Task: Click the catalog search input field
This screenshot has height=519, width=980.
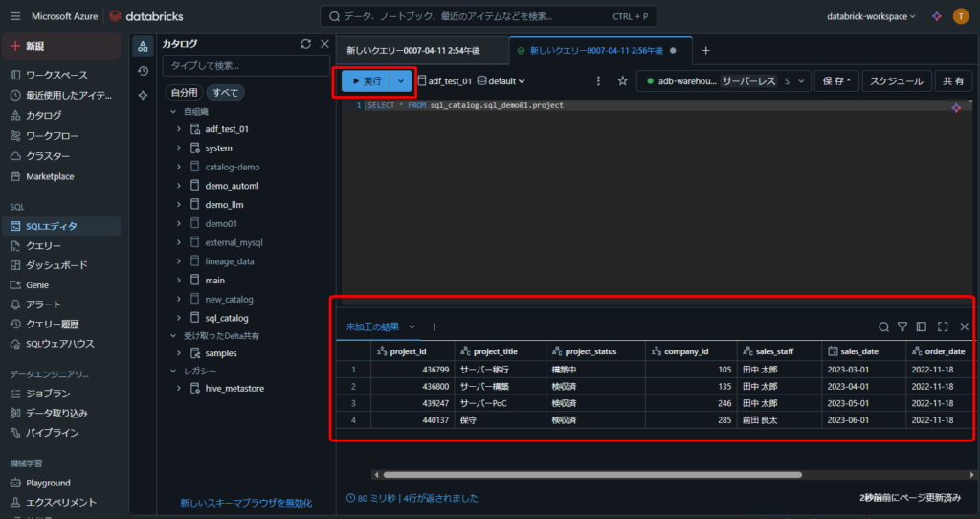Action: coord(245,66)
